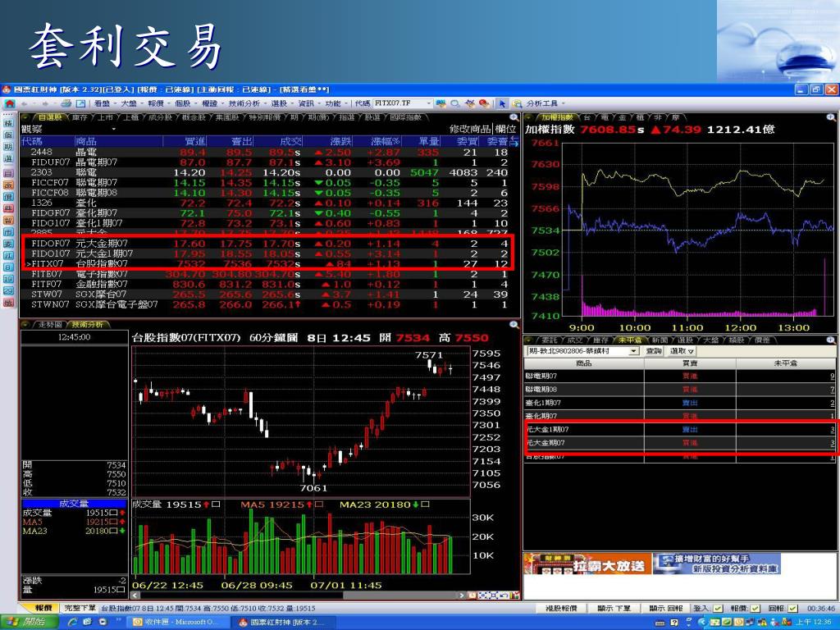This screenshot has height=630, width=840.
Task: Click the Internet Explorer quick launch icon
Action: [73, 622]
